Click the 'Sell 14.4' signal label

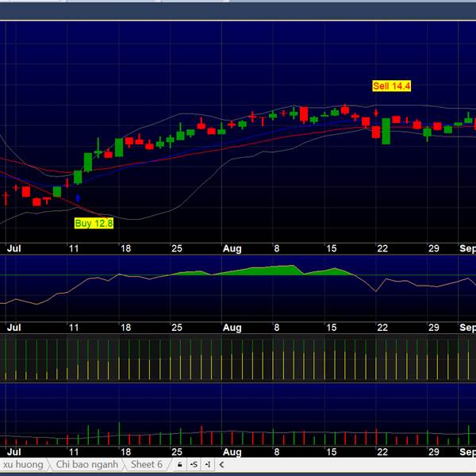click(x=392, y=86)
